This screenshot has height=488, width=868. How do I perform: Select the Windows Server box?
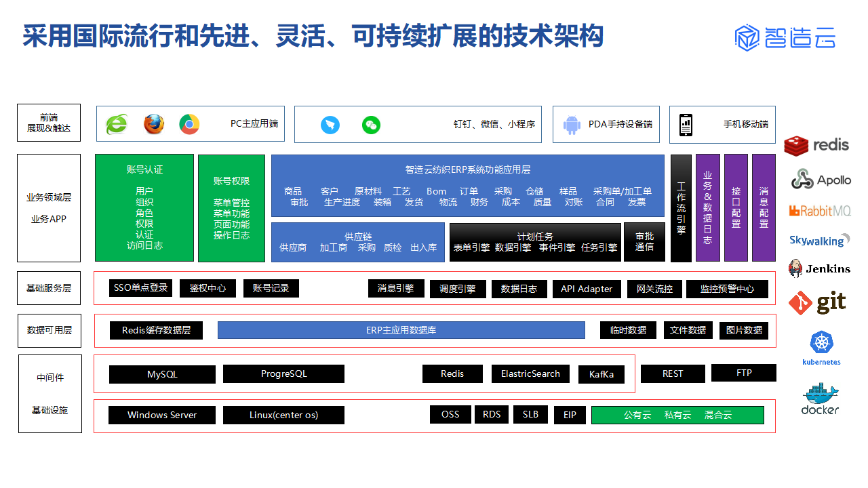pyautogui.click(x=162, y=415)
